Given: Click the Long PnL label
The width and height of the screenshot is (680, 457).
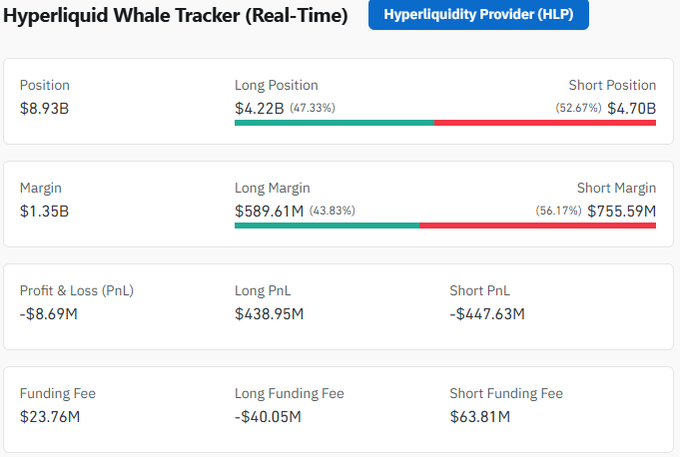Looking at the screenshot, I should pos(263,291).
